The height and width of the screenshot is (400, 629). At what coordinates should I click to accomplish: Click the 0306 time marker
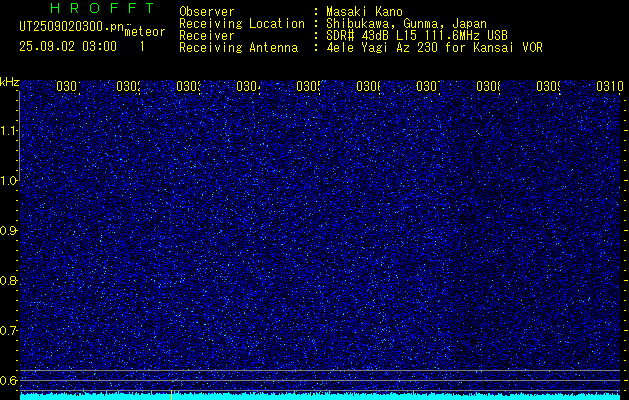pyautogui.click(x=368, y=86)
